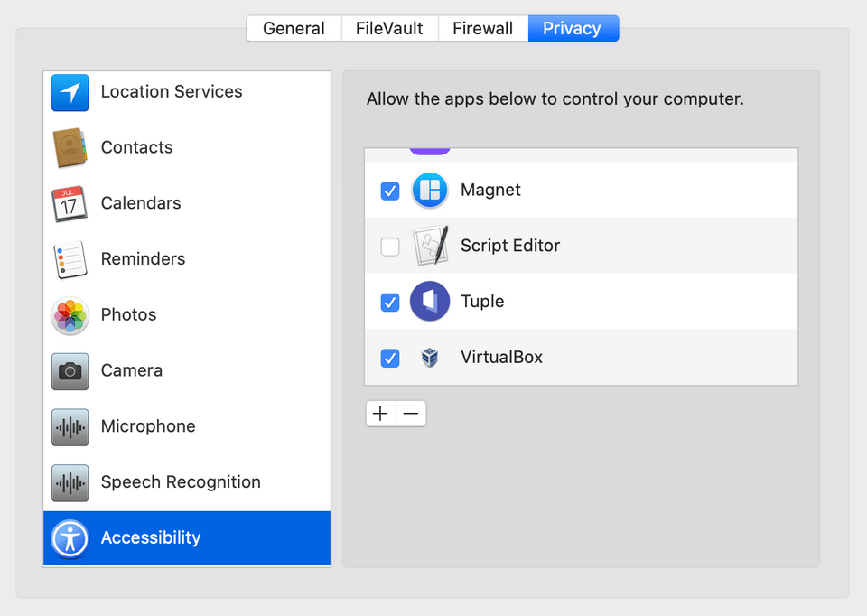Uncheck VirtualBox in the app list
Screen dimensions: 867x616
389,358
